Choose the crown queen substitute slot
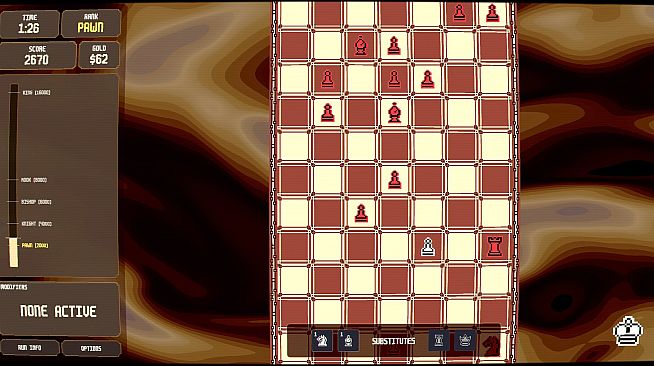 point(465,340)
